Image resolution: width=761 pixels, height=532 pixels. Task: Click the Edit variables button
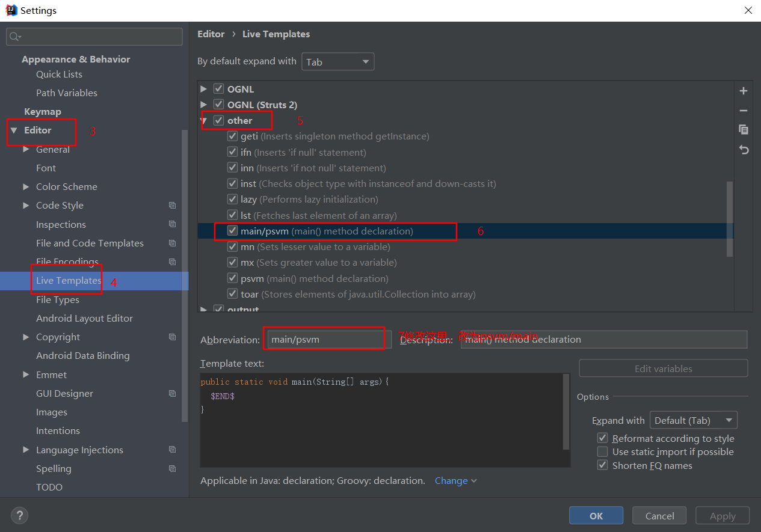pyautogui.click(x=664, y=368)
